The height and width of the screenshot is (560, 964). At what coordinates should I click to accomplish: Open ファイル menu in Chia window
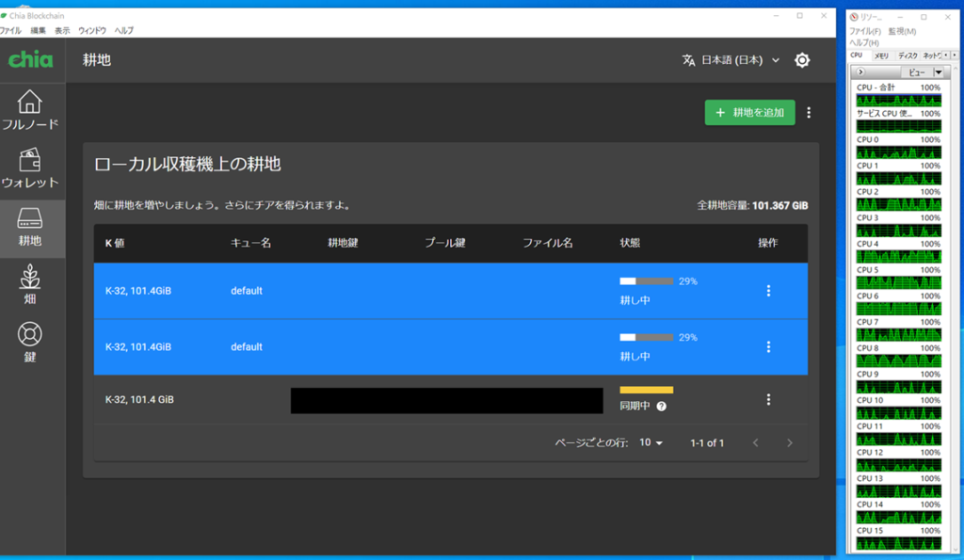coord(10,30)
